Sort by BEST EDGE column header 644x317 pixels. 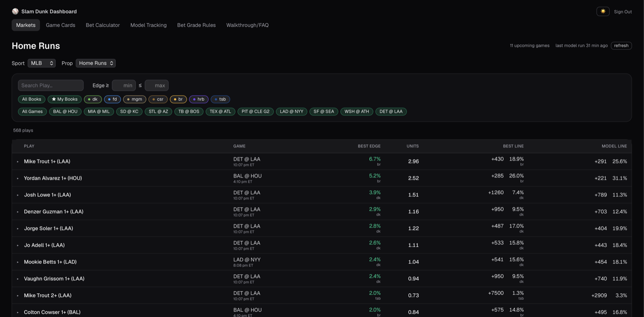point(369,146)
